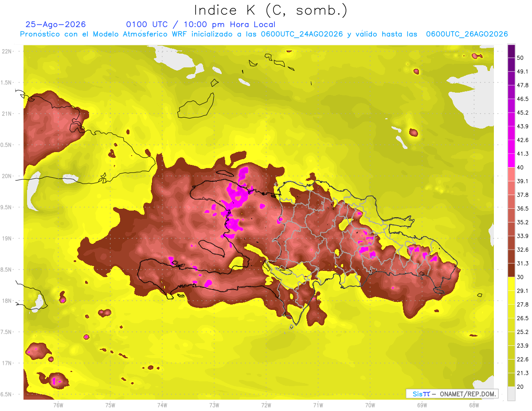Click the color scale label "36.5"
The height and width of the screenshot is (411, 532).
[523, 208]
